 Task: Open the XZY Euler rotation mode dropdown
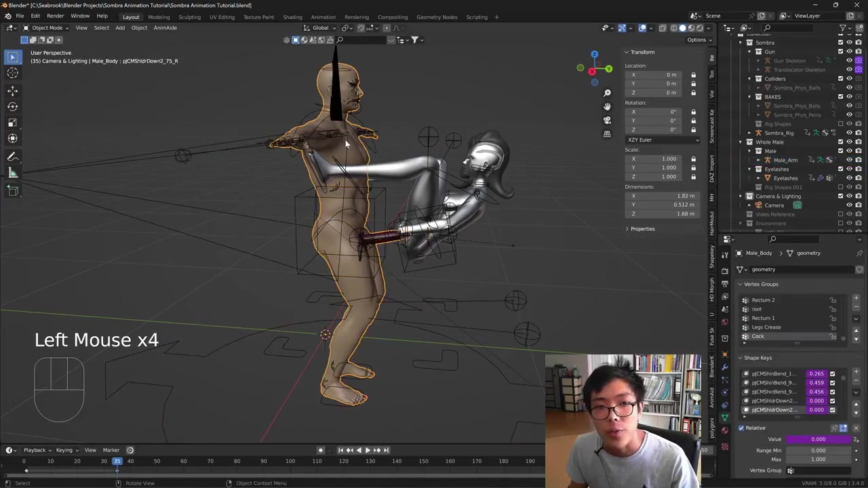click(663, 140)
